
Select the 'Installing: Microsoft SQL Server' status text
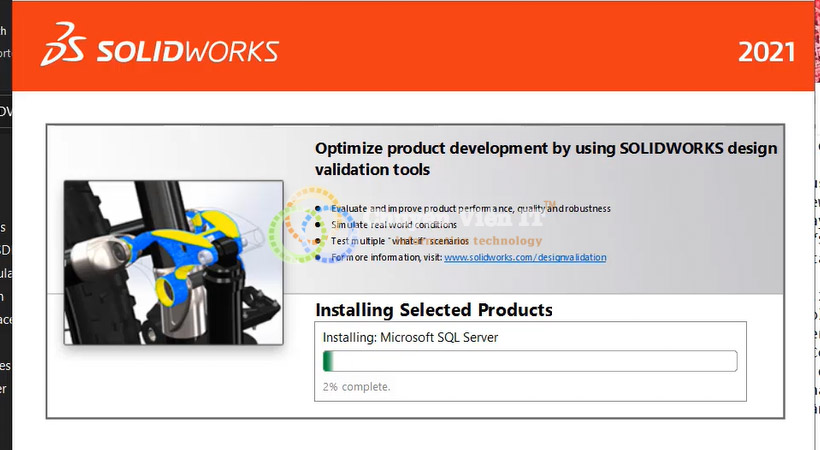pyautogui.click(x=409, y=337)
